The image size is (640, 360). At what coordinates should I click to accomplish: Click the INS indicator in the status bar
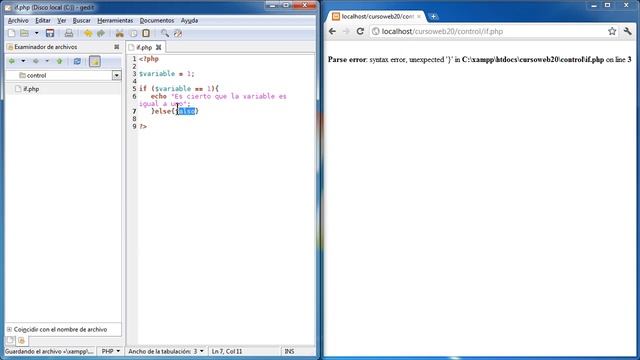coord(289,351)
